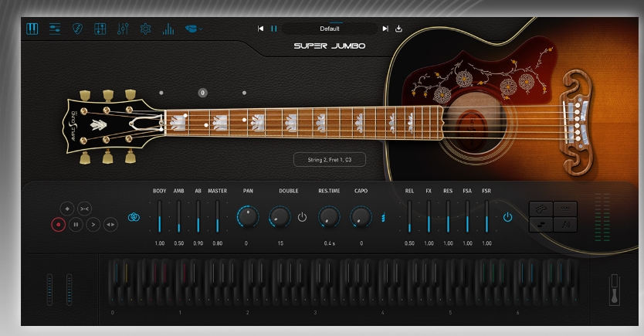Viewport: 644px width, 336px height.
Task: Click the left-right arrows round button
Action: (110, 225)
